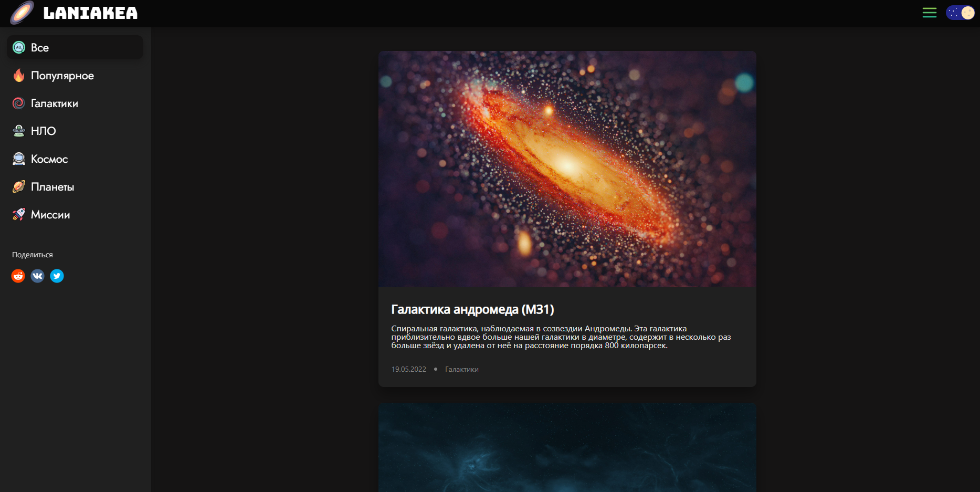Share via the Reddit icon
The height and width of the screenshot is (492, 980).
click(x=18, y=276)
